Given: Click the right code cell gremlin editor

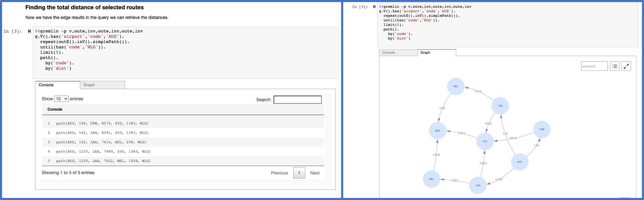Looking at the screenshot, I should pos(508,25).
